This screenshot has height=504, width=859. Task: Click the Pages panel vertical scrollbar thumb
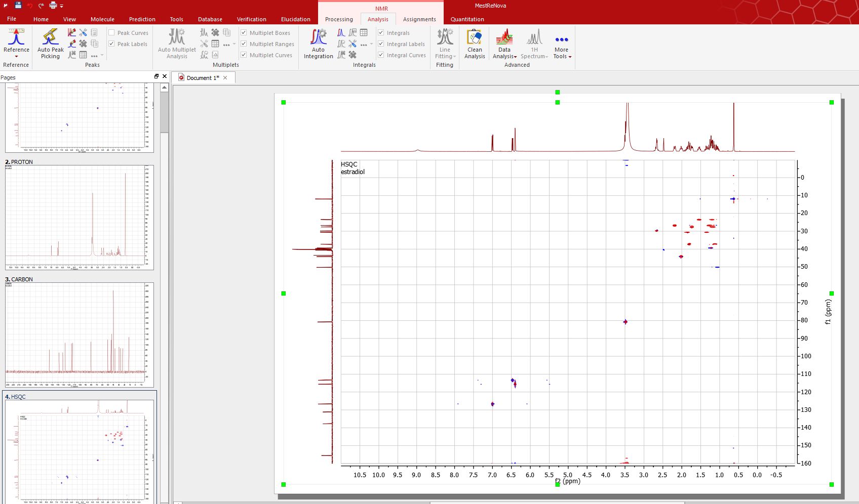pyautogui.click(x=165, y=112)
